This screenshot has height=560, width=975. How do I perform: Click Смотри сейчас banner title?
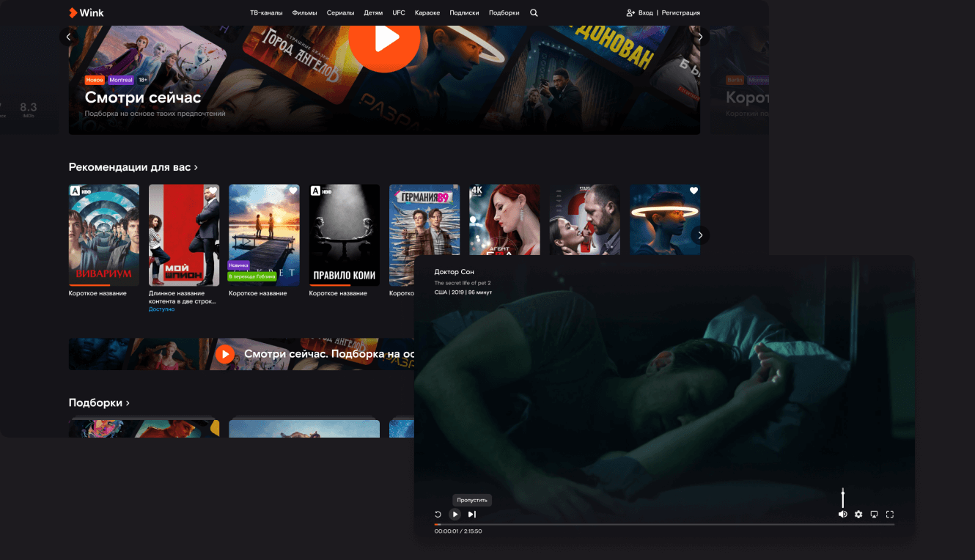(x=143, y=97)
